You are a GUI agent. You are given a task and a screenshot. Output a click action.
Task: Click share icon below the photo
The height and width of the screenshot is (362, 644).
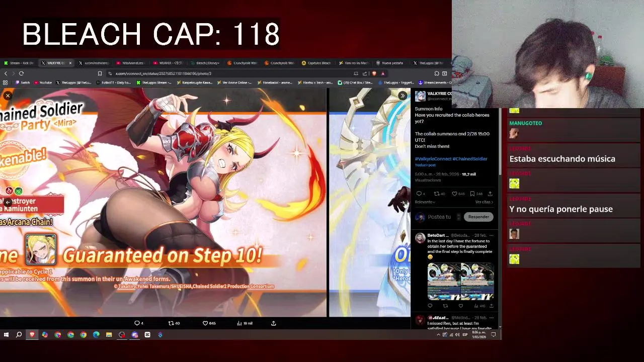pos(274,323)
